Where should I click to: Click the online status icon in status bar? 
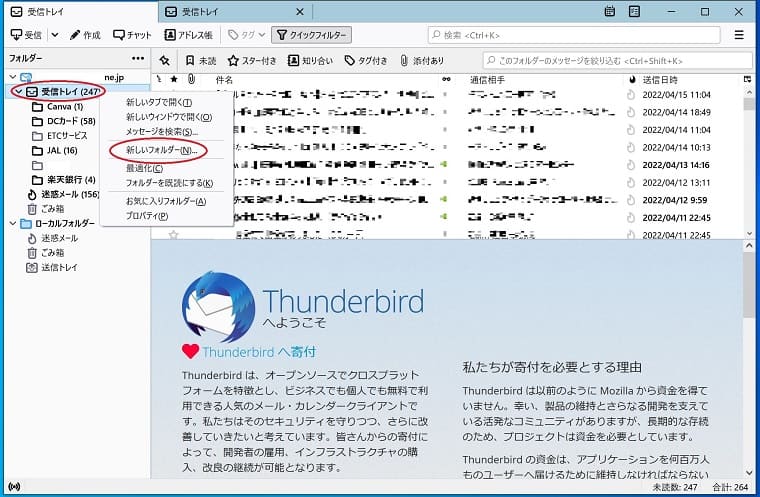point(14,486)
